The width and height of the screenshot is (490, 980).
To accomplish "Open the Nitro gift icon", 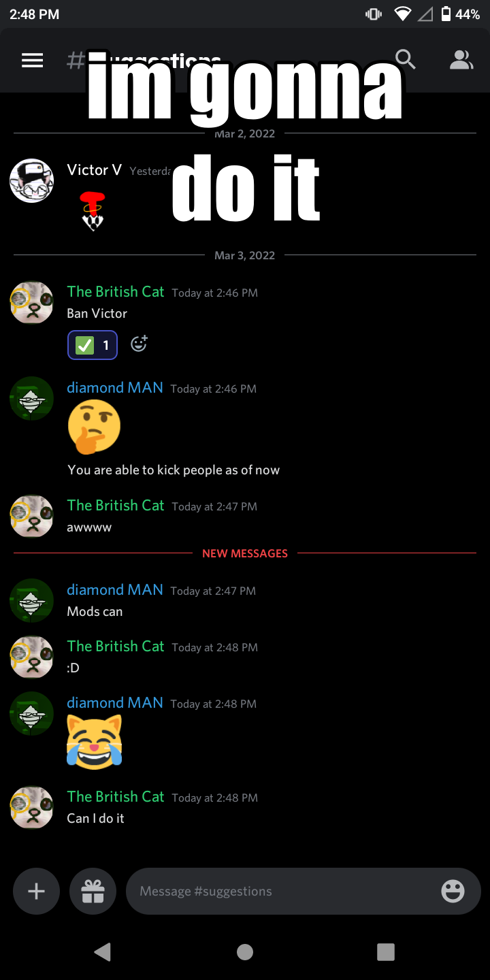I will click(93, 891).
